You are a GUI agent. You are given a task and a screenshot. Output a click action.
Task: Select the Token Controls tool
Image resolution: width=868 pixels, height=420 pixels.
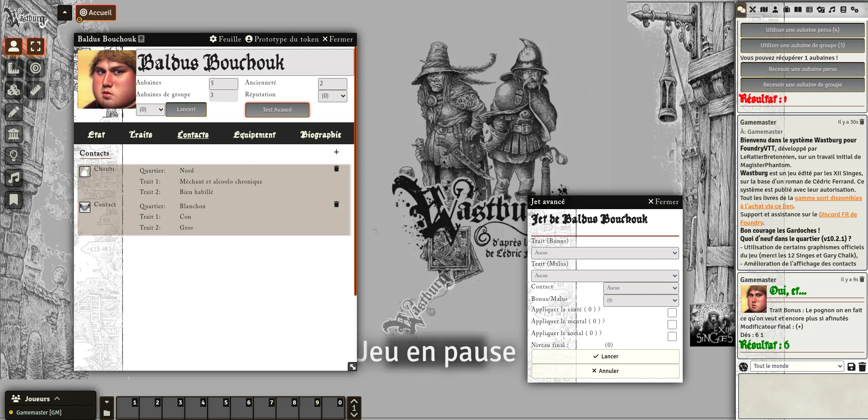pos(14,46)
